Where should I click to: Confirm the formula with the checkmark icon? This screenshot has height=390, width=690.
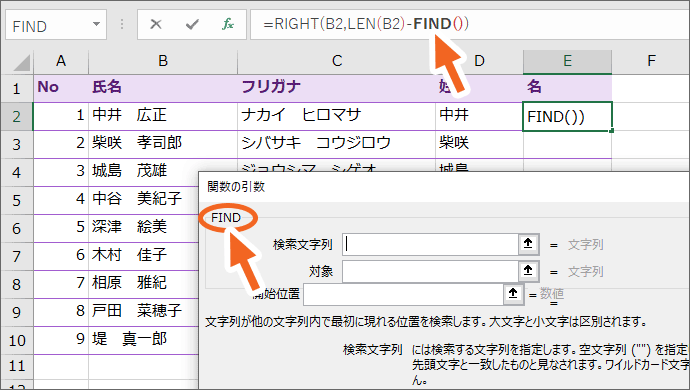pos(192,24)
